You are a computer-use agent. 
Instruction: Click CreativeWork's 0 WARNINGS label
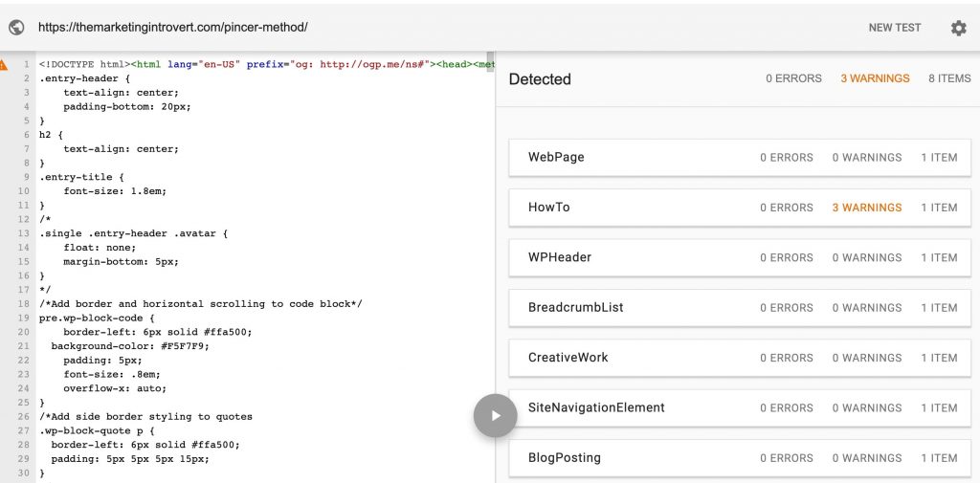[x=867, y=358]
